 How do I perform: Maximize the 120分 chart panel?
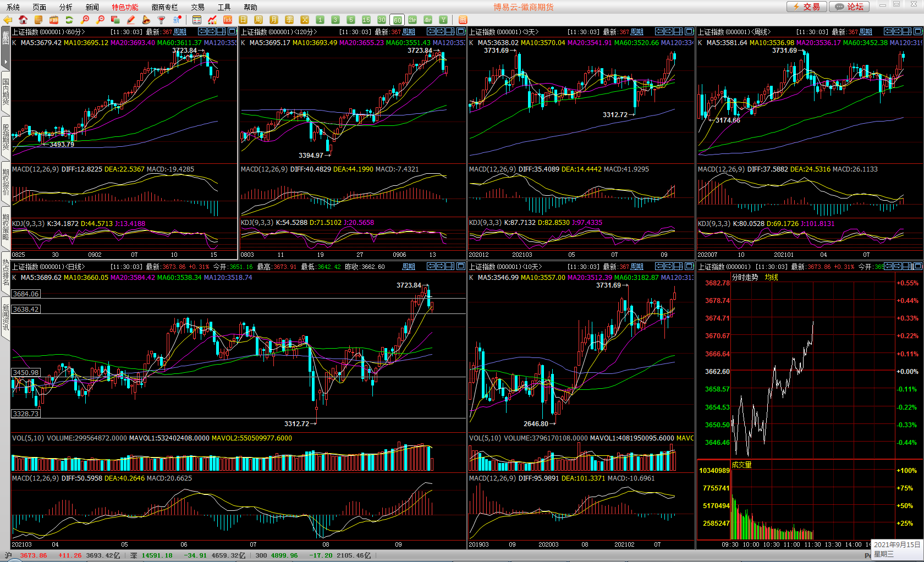point(461,32)
